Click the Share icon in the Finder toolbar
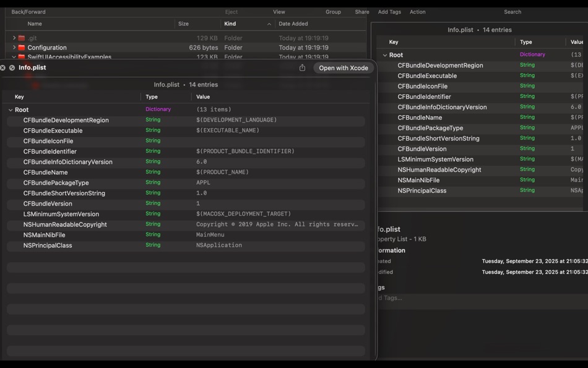Screen dimensions: 588x368 361,12
